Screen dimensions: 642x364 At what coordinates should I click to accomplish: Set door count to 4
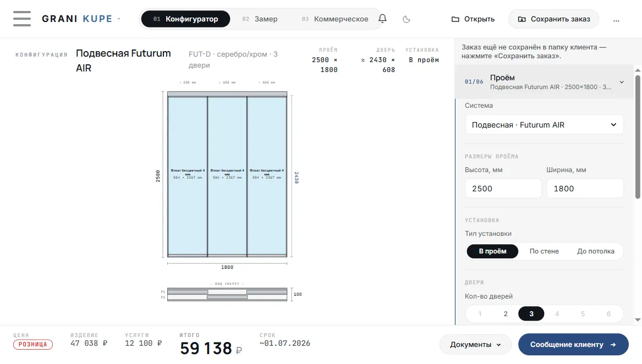pos(557,313)
